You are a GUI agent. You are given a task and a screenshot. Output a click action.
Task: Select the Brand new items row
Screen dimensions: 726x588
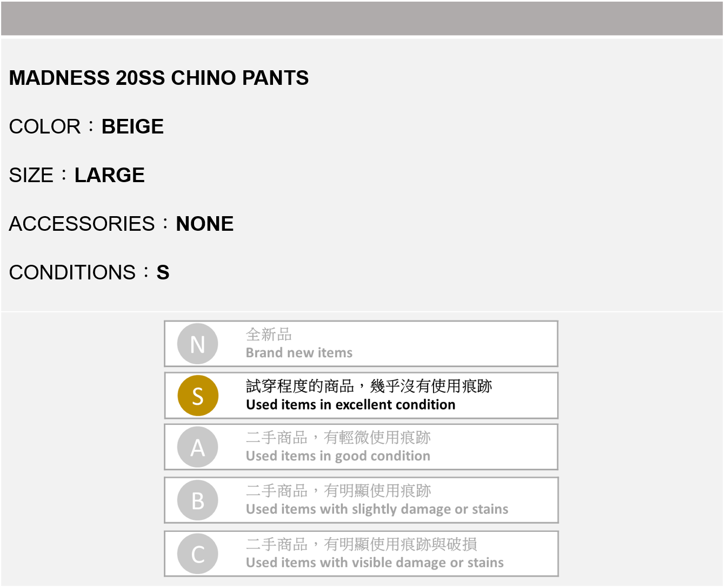(361, 344)
